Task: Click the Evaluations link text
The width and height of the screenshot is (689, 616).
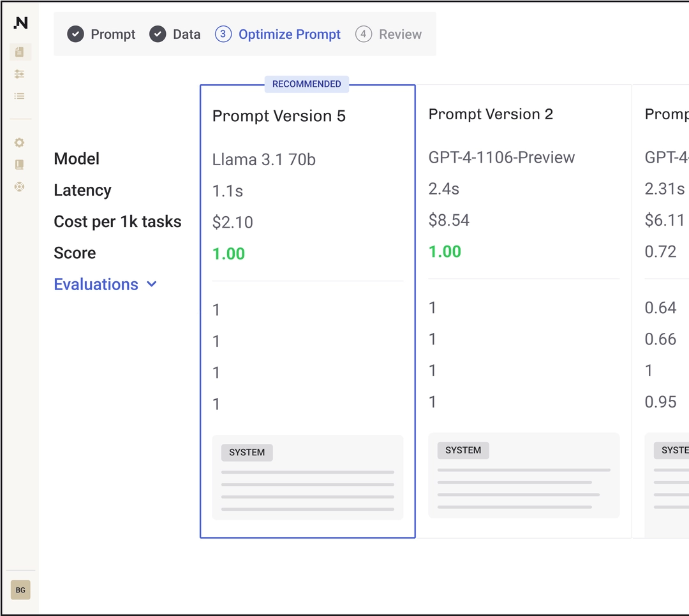Action: (x=96, y=284)
